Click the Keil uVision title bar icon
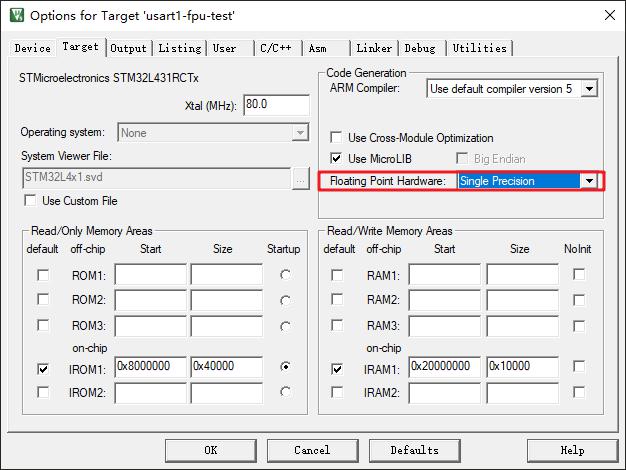Image resolution: width=626 pixels, height=470 pixels. click(17, 15)
